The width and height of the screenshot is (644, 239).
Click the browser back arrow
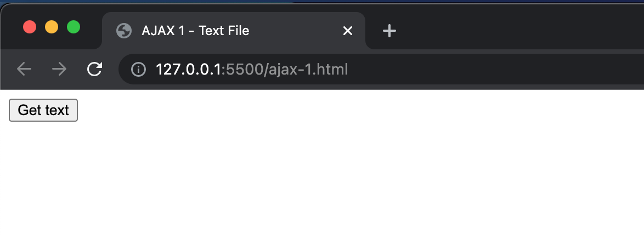(x=24, y=69)
